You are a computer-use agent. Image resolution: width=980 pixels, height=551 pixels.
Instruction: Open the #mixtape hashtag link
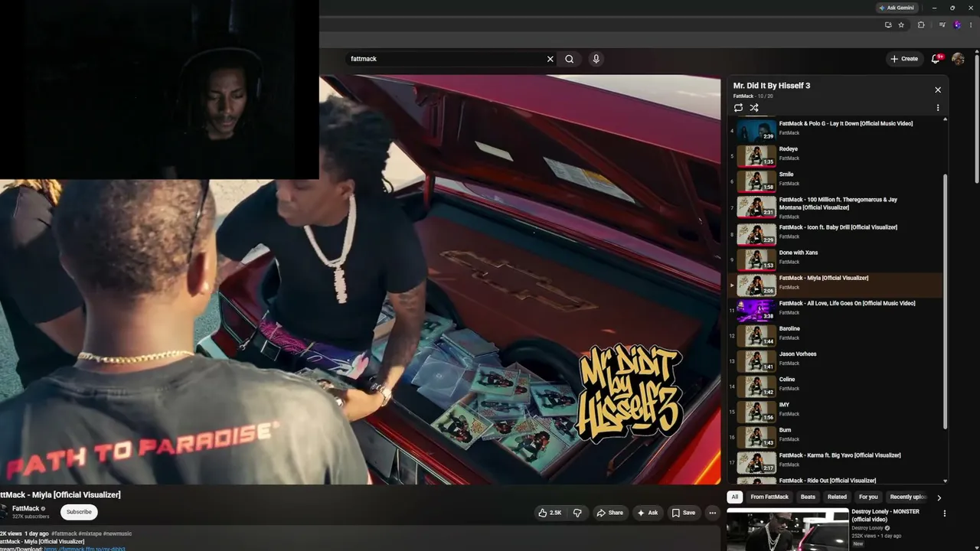pyautogui.click(x=90, y=533)
